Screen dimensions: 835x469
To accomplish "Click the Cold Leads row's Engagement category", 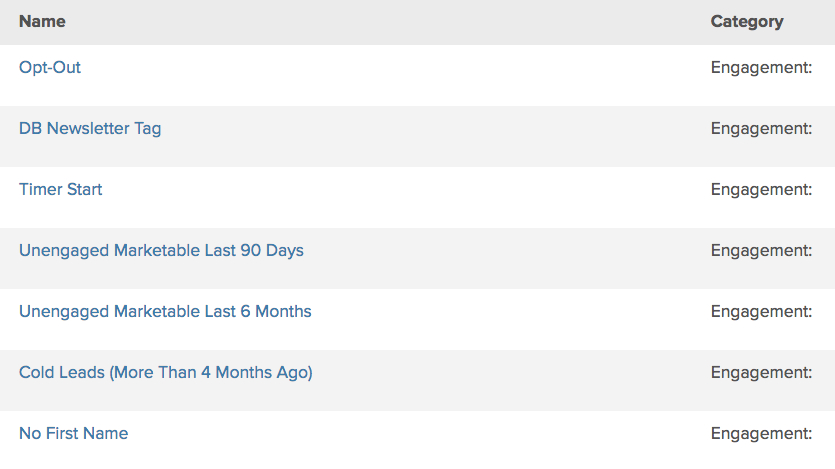I will point(761,373).
